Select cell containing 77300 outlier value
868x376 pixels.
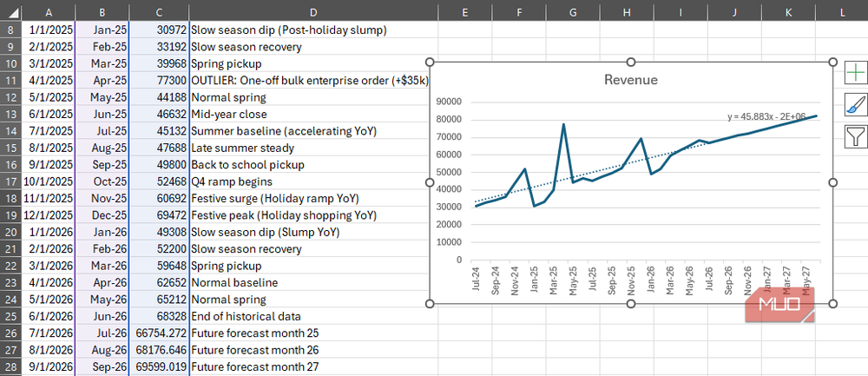tap(159, 81)
